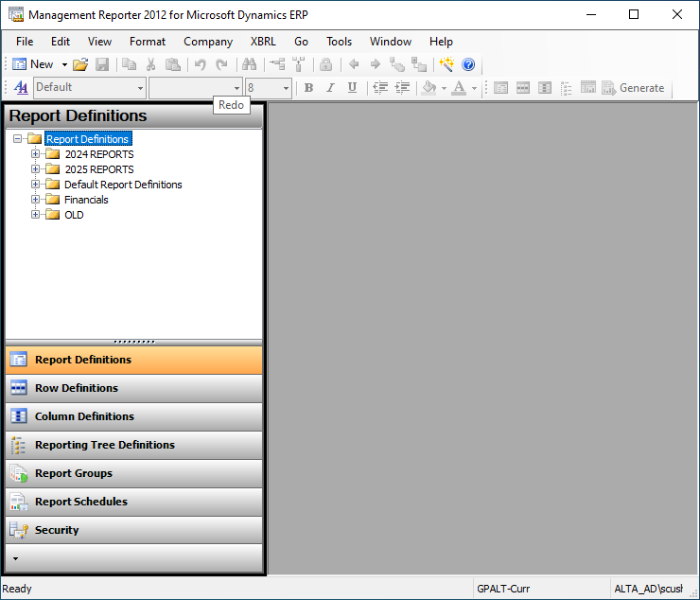Click the Redo arrow icon

(221, 64)
